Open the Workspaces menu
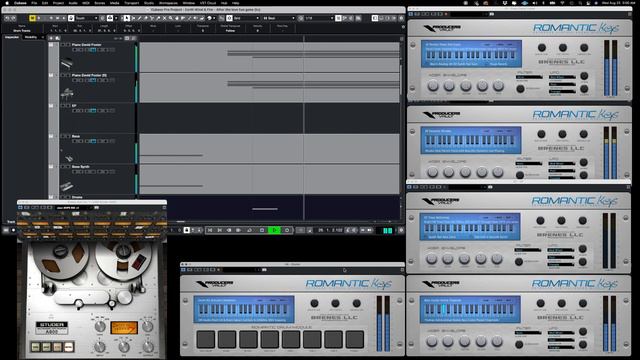Screen dimensions: 640x360 [168, 3]
